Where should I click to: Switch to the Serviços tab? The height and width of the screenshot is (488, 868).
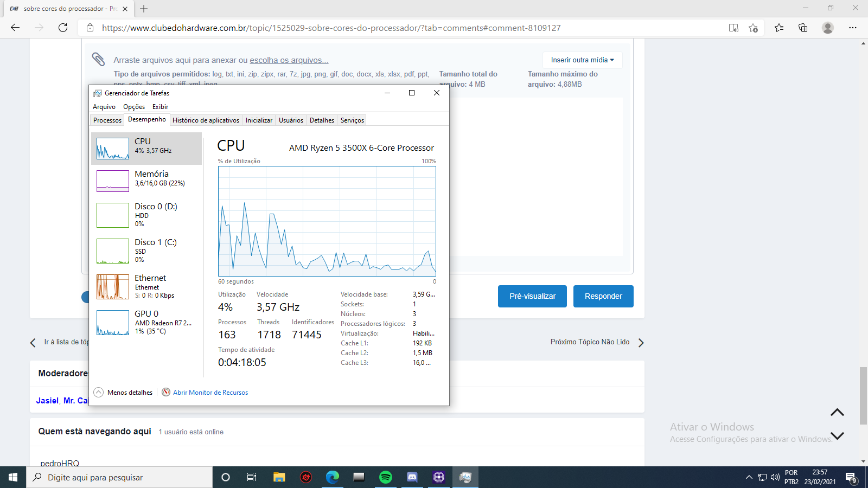[352, 120]
